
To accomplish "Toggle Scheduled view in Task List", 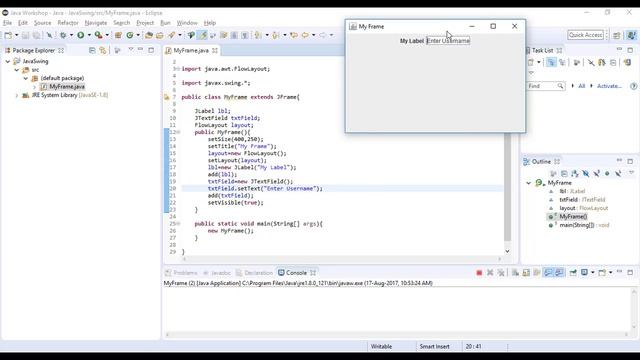I will [x=562, y=62].
